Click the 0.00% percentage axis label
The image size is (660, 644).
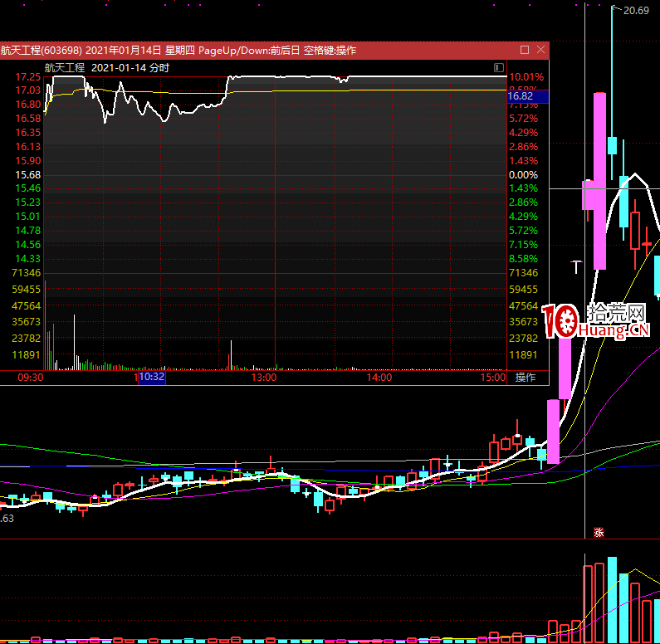click(x=523, y=174)
